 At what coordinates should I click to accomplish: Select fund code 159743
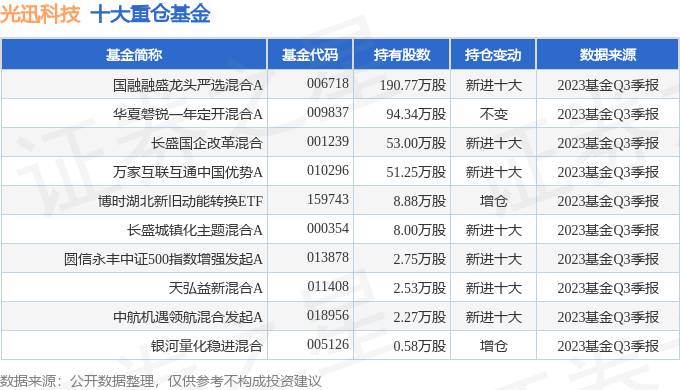[328, 199]
